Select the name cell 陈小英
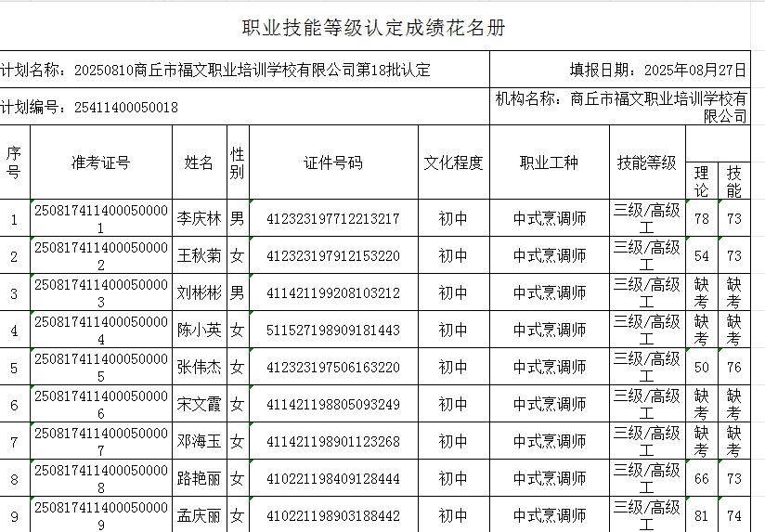765x532 pixels. coord(200,331)
